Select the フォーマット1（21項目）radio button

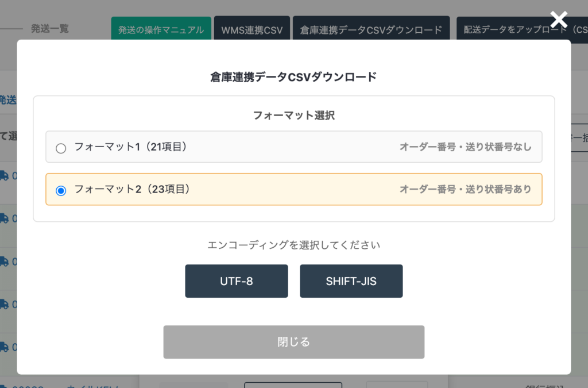(x=61, y=148)
